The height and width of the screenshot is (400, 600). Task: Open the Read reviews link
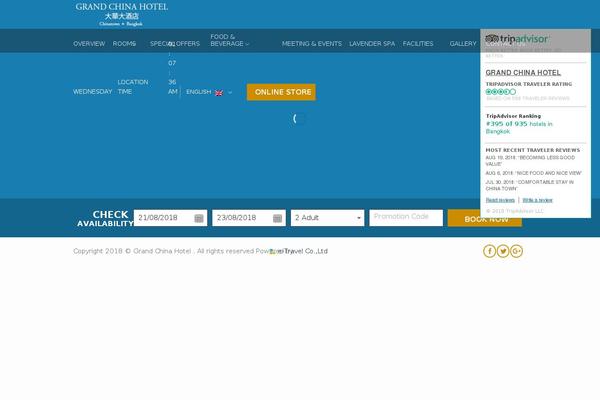[x=500, y=200]
